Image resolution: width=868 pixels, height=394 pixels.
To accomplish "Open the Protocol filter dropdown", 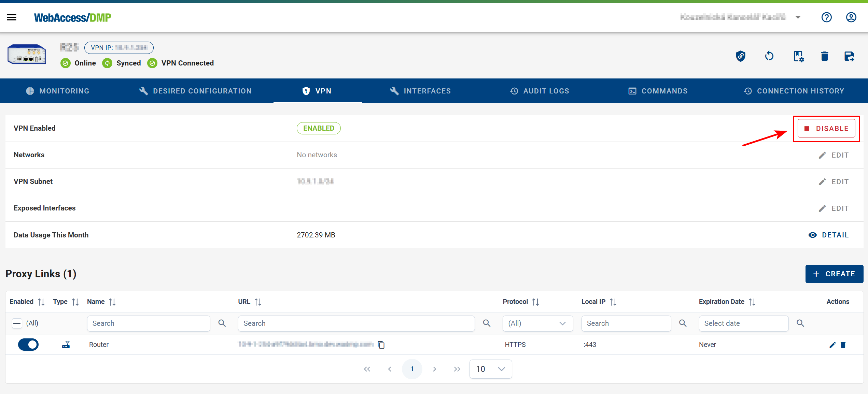I will [537, 323].
